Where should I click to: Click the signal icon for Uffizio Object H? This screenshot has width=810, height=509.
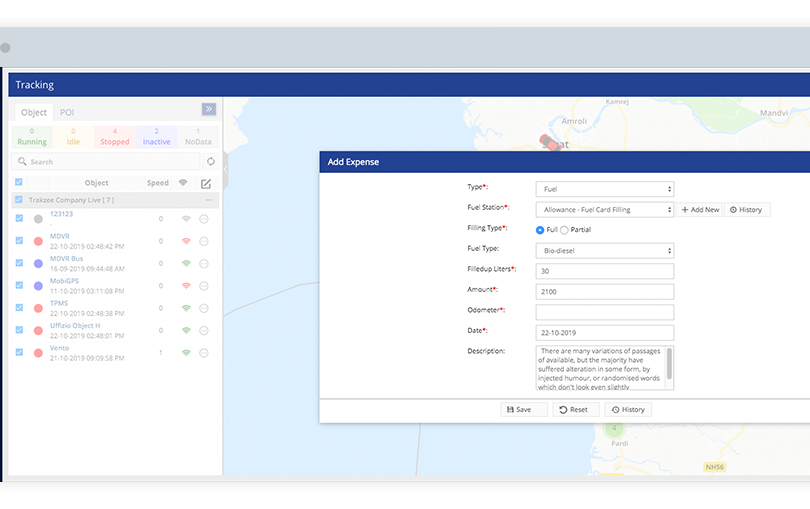click(185, 330)
